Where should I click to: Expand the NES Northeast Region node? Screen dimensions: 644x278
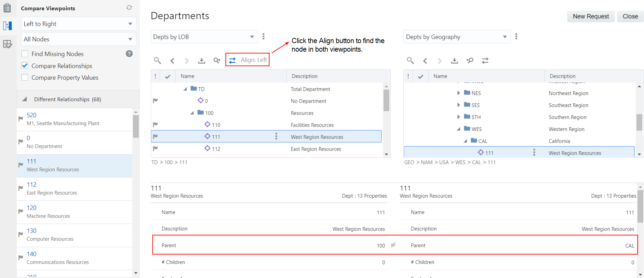tap(459, 93)
